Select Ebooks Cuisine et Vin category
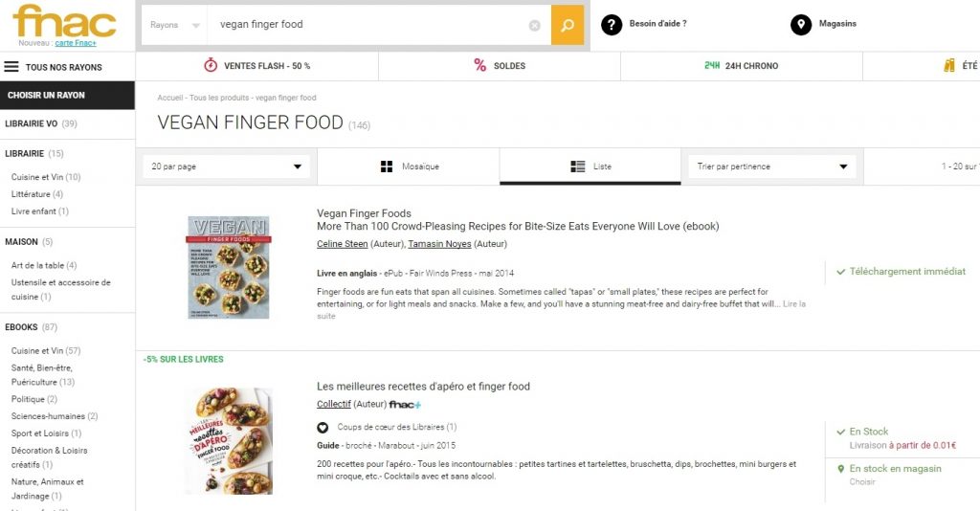980x511 pixels. coord(46,350)
